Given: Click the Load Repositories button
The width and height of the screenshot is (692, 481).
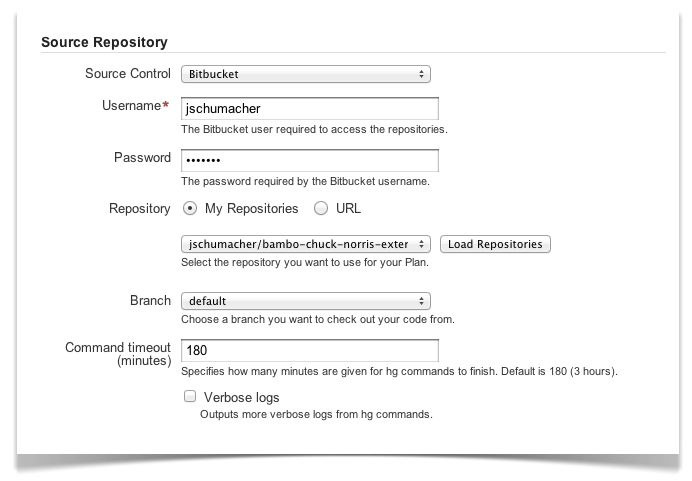Looking at the screenshot, I should tap(495, 244).
